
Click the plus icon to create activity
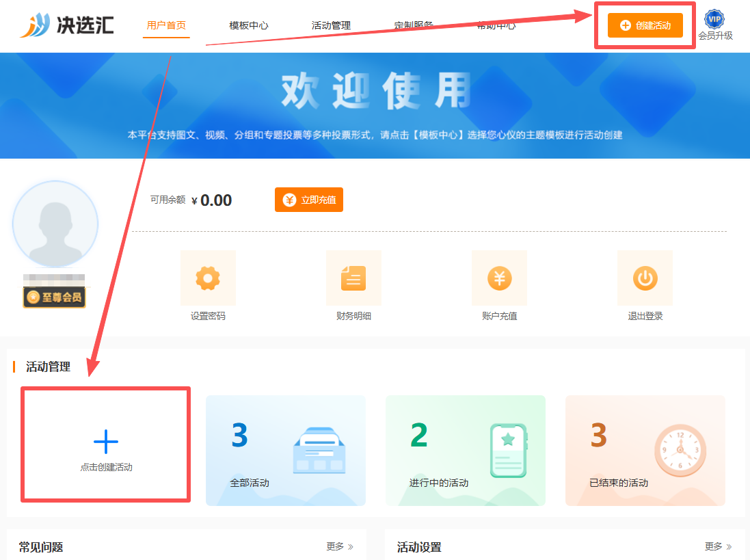[106, 442]
